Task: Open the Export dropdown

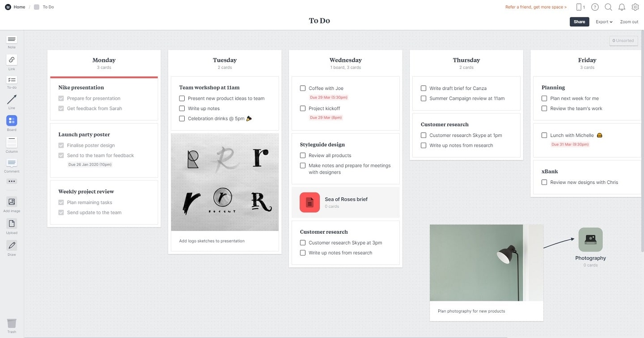Action: coord(603,21)
